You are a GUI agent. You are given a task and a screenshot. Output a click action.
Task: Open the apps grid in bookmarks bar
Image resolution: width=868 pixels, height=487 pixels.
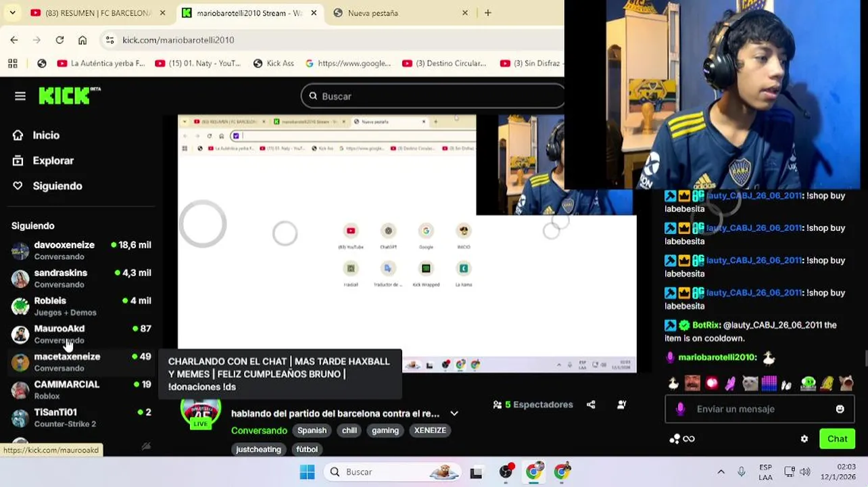point(13,64)
